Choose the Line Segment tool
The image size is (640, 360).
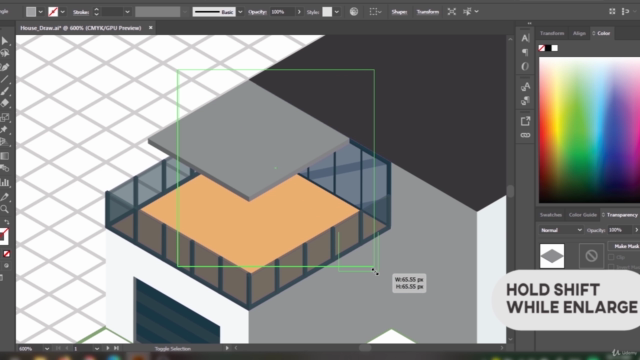(4, 79)
